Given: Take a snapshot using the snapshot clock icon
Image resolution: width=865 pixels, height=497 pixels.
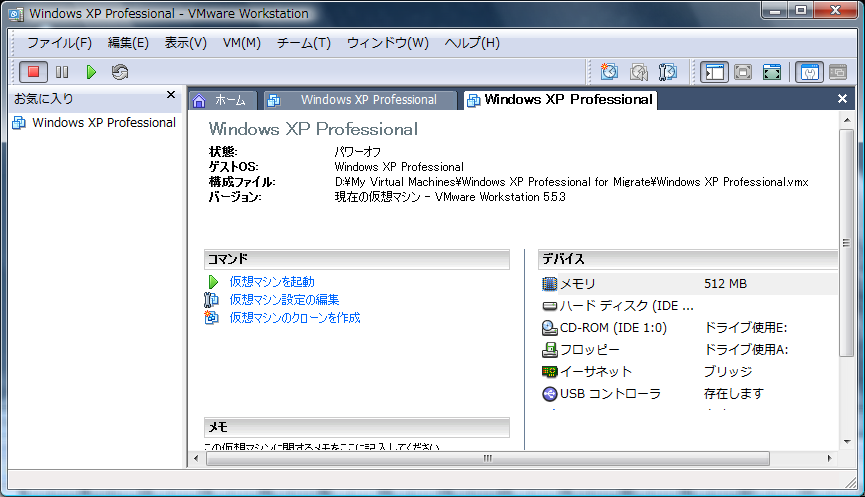Looking at the screenshot, I should tap(609, 72).
